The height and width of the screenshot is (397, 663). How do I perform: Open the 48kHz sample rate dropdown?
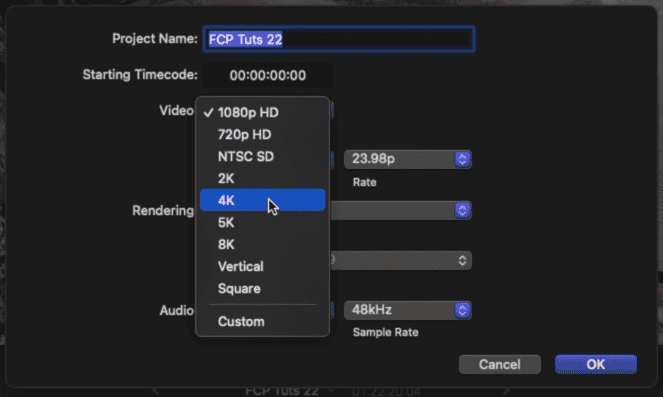[x=408, y=310]
